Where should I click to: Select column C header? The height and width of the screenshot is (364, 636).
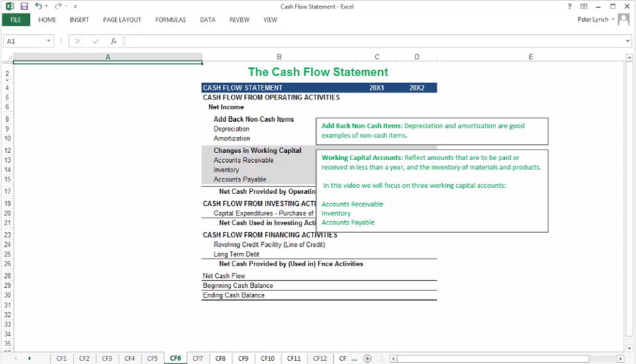377,57
